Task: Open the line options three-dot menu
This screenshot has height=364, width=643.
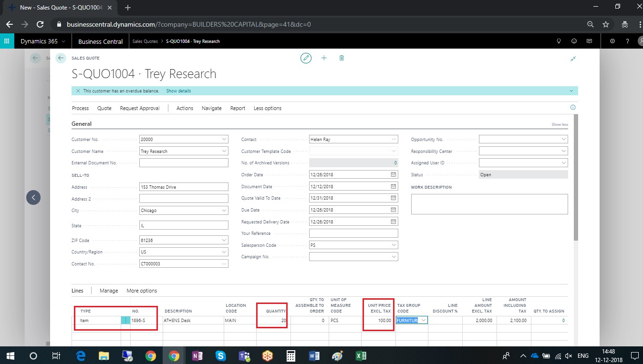Action: click(x=125, y=321)
